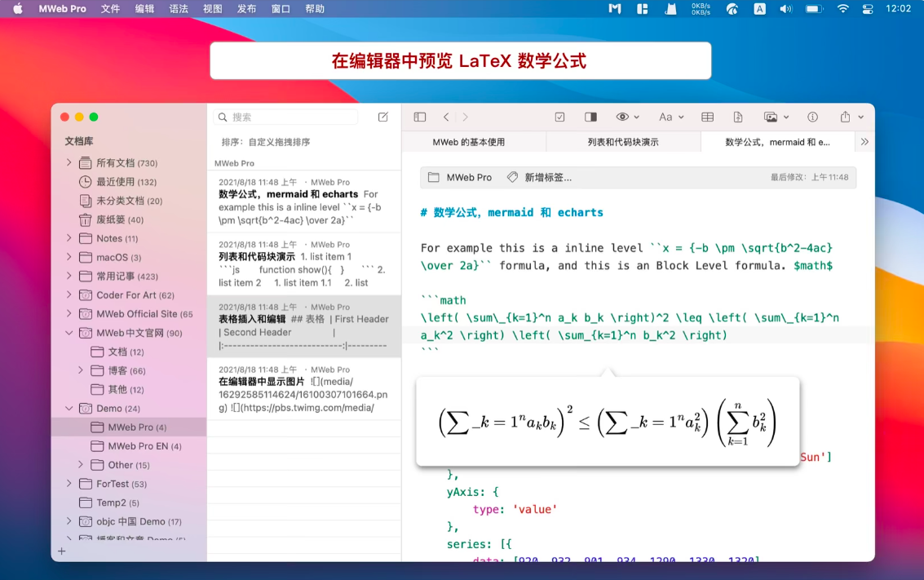Open the 语法 menu
The image size is (924, 580).
(179, 9)
